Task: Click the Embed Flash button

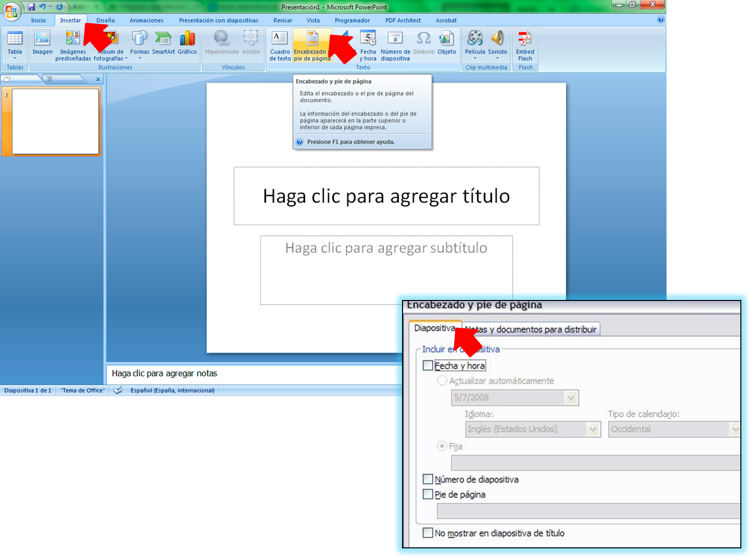Action: point(525,46)
